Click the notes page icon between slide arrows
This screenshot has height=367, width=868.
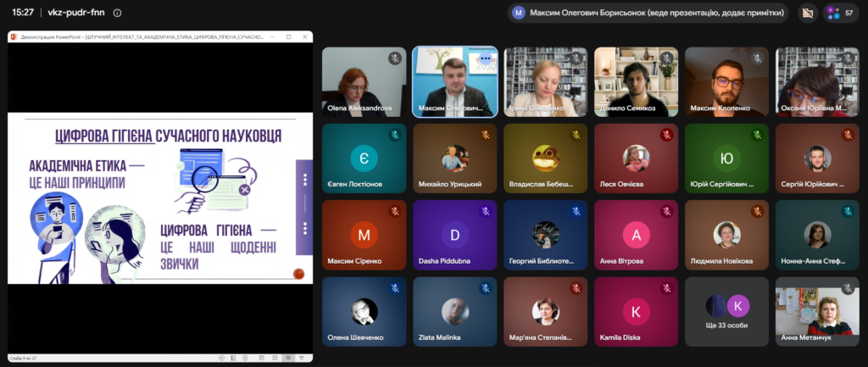(x=234, y=359)
